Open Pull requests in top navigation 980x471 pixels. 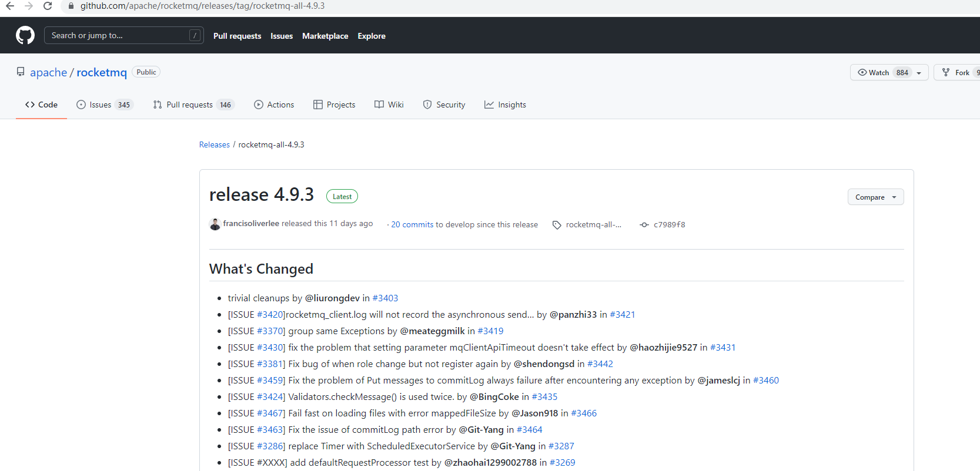(x=237, y=36)
